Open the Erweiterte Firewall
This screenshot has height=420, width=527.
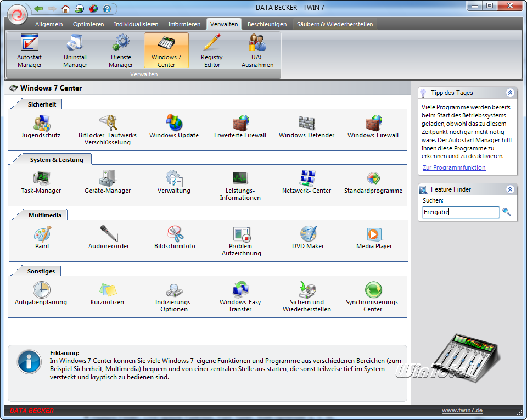coord(240,127)
